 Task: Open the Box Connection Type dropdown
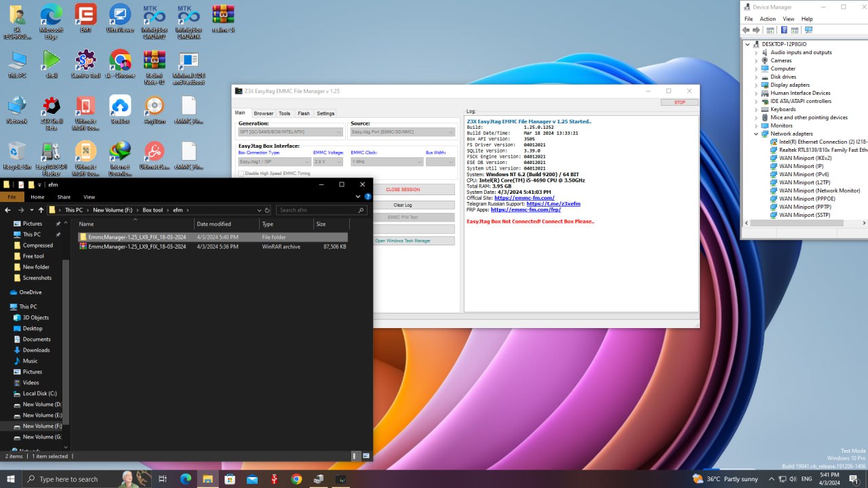(x=274, y=161)
